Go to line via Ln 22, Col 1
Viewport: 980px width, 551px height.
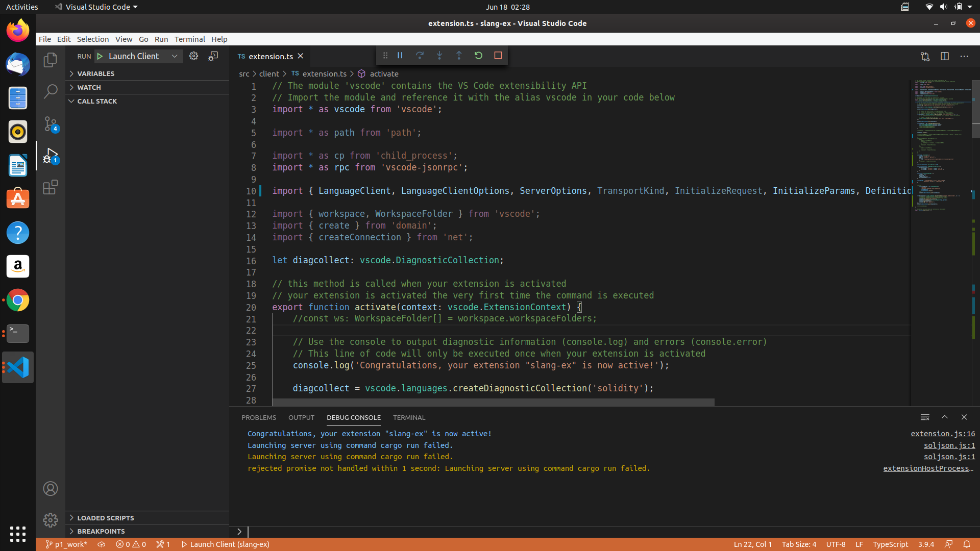tap(752, 544)
